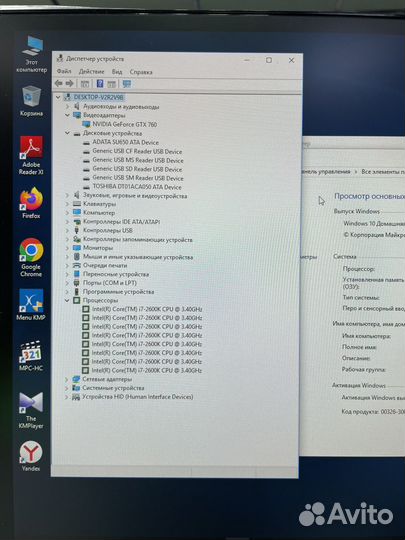Click the Видеоадаптеры display adapter icon
This screenshot has height=540, width=405.
pyautogui.click(x=77, y=115)
